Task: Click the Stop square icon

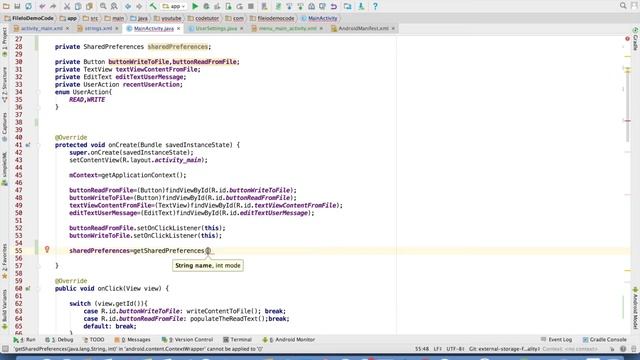Action: pos(251,6)
